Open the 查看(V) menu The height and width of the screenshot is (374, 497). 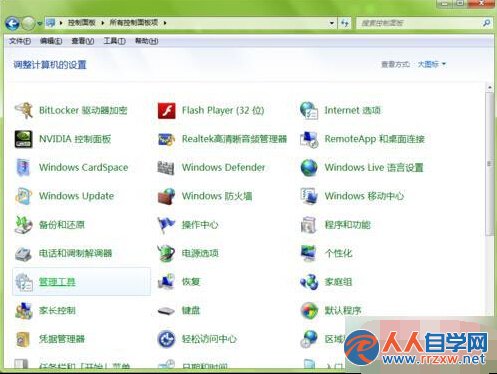coord(83,41)
